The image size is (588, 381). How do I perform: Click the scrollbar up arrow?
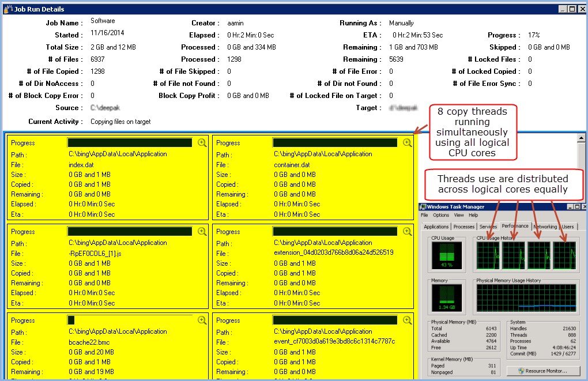(x=581, y=138)
